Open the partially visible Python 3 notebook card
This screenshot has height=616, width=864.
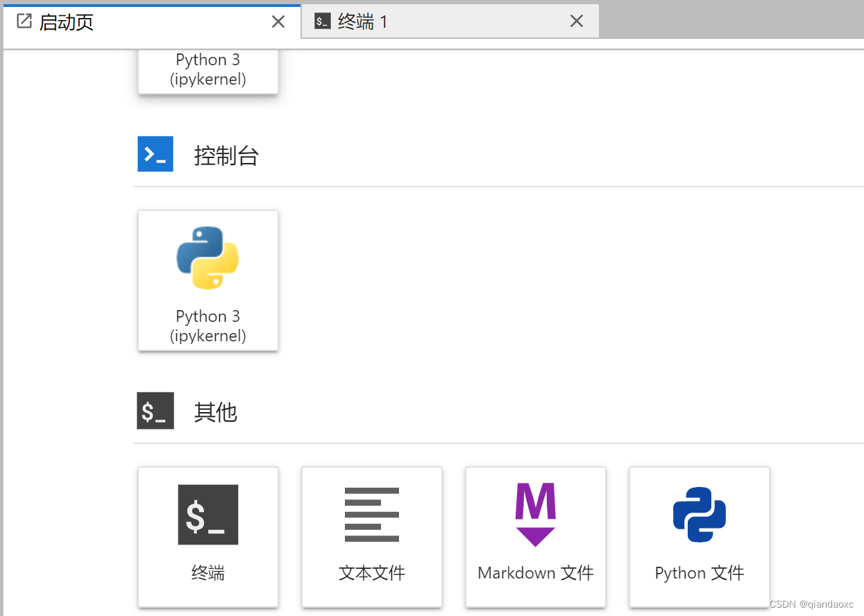click(x=208, y=71)
